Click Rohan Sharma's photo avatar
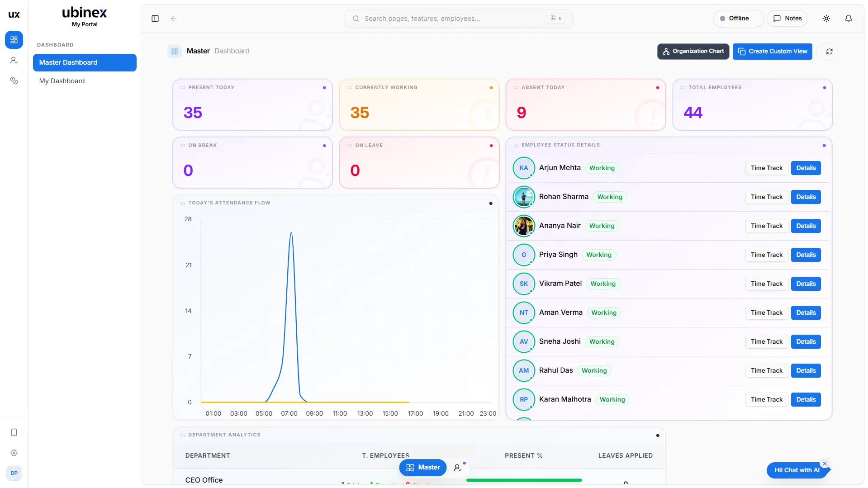 pos(524,197)
